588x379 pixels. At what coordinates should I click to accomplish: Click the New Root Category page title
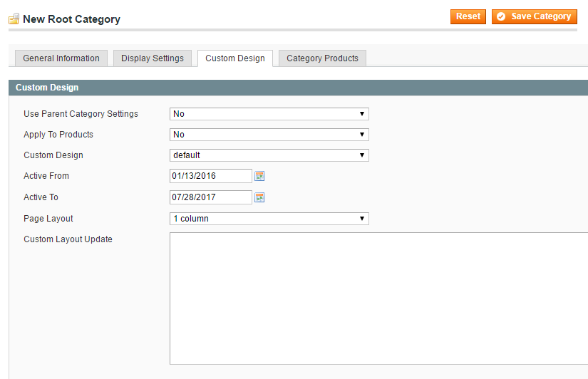point(71,19)
